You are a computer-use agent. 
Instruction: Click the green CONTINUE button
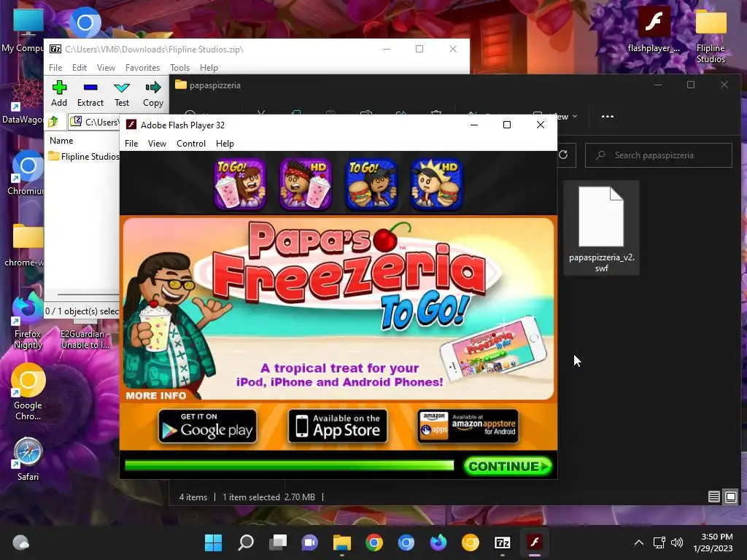[508, 466]
